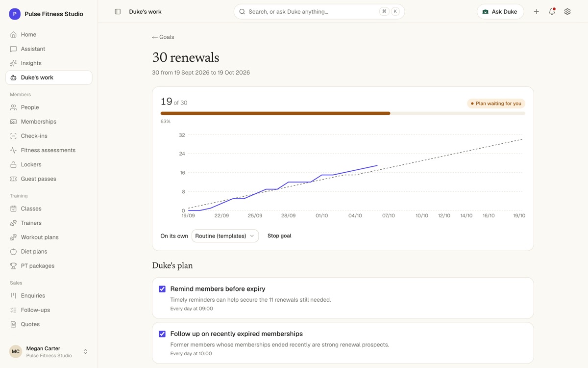Click the 30 renewals heading
Image resolution: width=588 pixels, height=368 pixels.
point(186,57)
